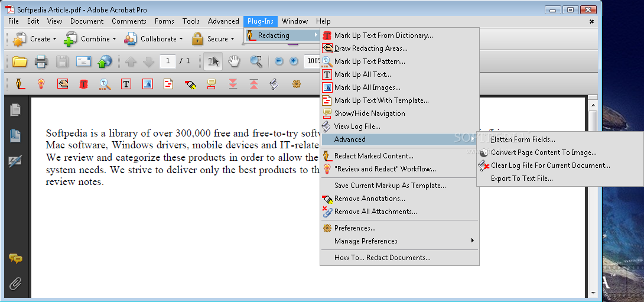Open the Attachments paperclip panel
The width and height of the screenshot is (644, 302).
(x=15, y=284)
